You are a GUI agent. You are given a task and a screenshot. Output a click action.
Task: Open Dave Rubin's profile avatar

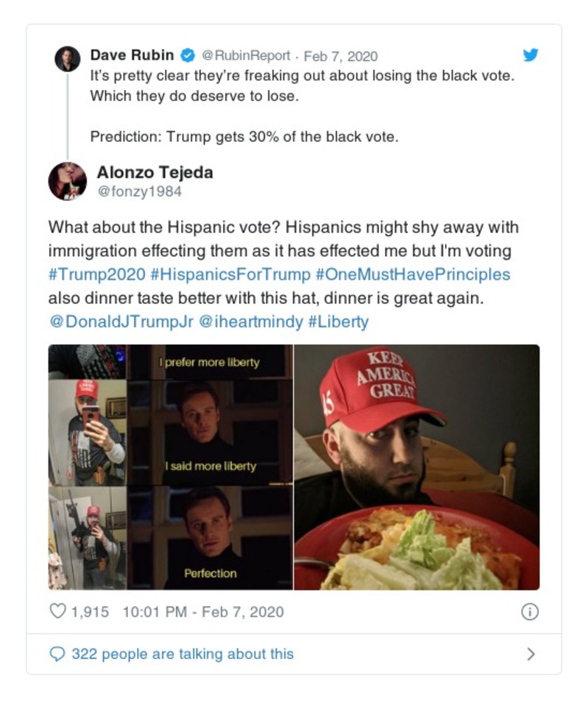(68, 58)
